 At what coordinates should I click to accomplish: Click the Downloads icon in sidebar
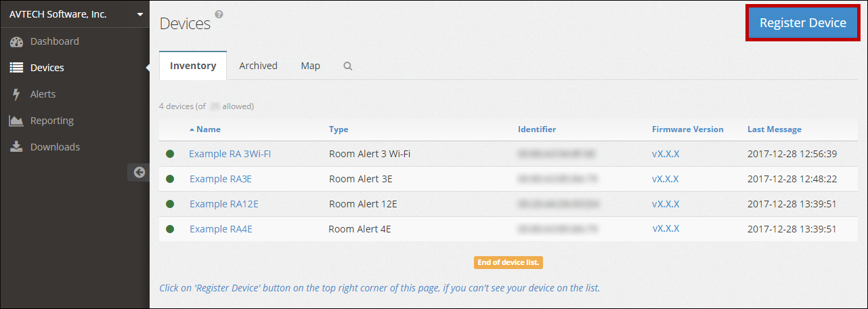(17, 147)
